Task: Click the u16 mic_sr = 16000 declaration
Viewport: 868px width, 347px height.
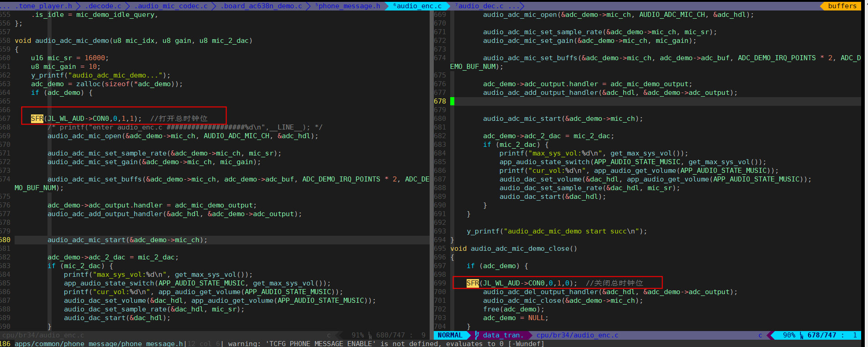Action: click(x=70, y=58)
